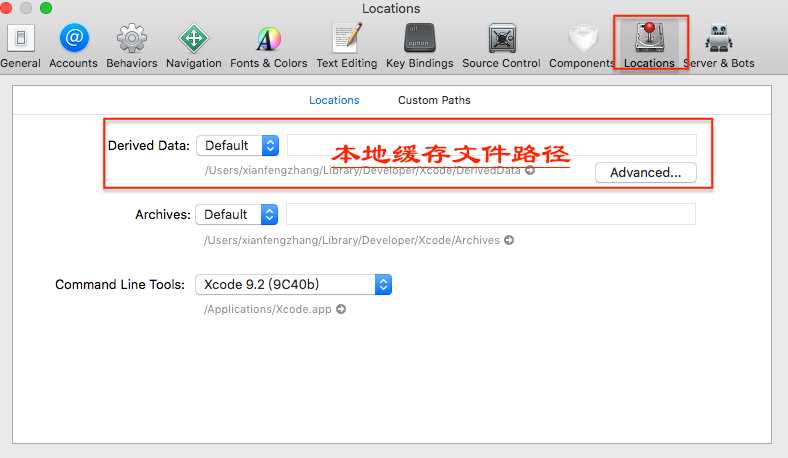Image resolution: width=788 pixels, height=458 pixels.
Task: Open Command Line Tools Xcode 9.2 dropdown
Action: coord(293,285)
